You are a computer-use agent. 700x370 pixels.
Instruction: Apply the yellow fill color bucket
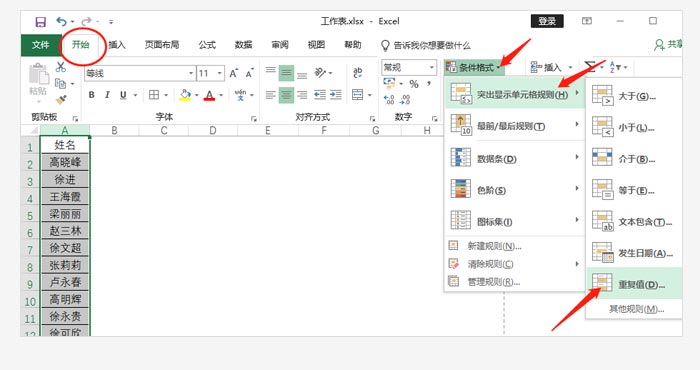click(x=185, y=95)
